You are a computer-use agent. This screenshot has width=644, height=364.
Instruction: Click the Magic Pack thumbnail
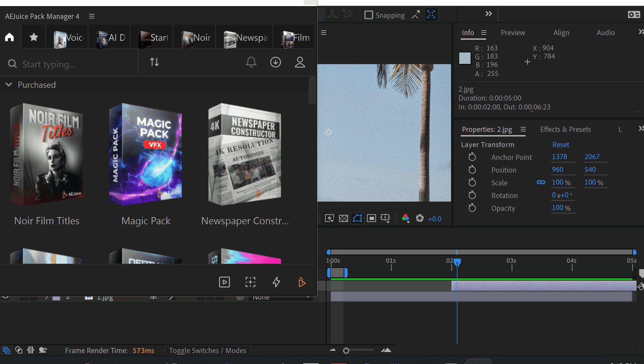146,154
